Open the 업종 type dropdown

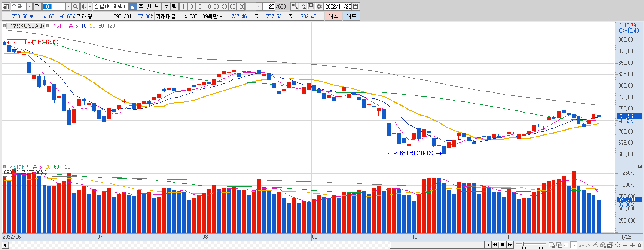[29, 6]
